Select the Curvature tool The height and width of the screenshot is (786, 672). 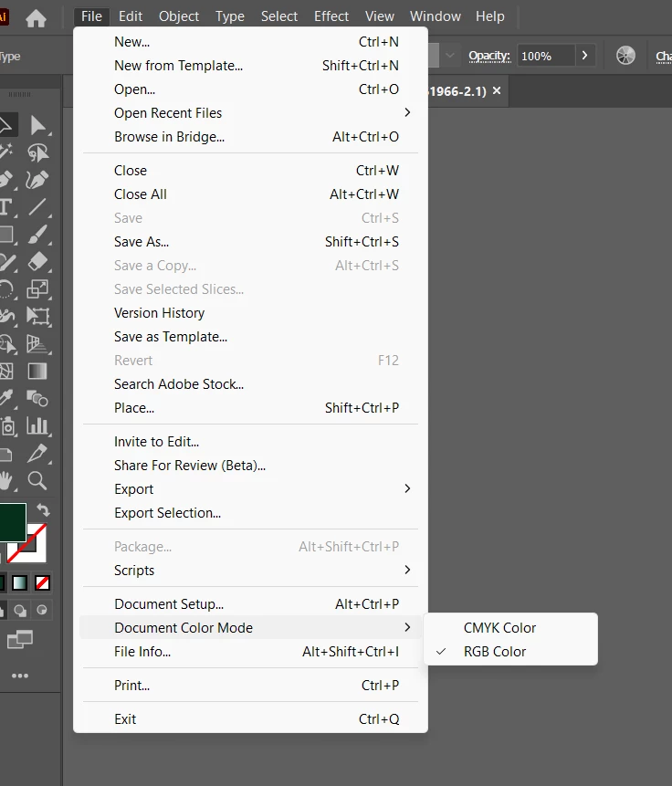point(37,180)
